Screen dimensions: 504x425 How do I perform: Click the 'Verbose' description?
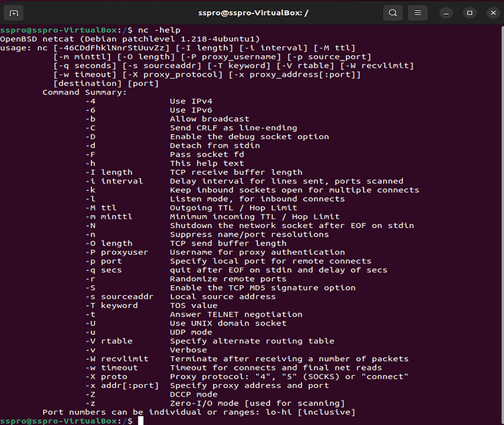(188, 350)
